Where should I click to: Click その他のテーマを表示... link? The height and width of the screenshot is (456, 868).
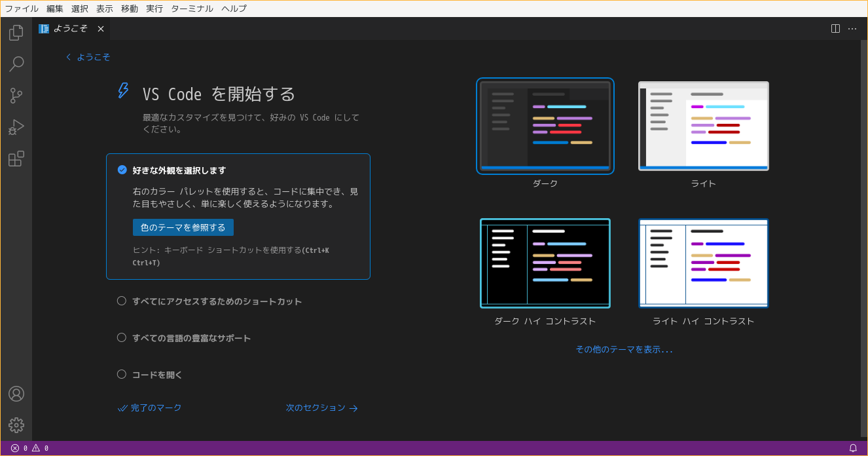[x=624, y=349]
